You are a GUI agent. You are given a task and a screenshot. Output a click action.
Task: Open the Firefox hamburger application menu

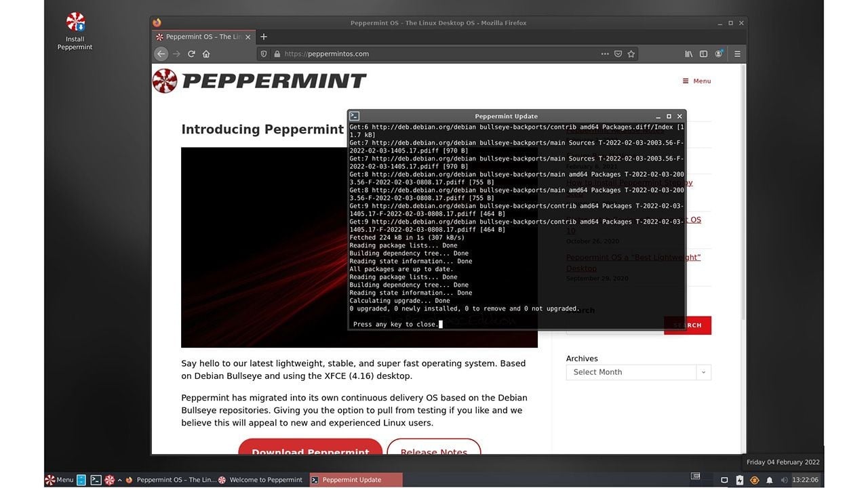(737, 54)
